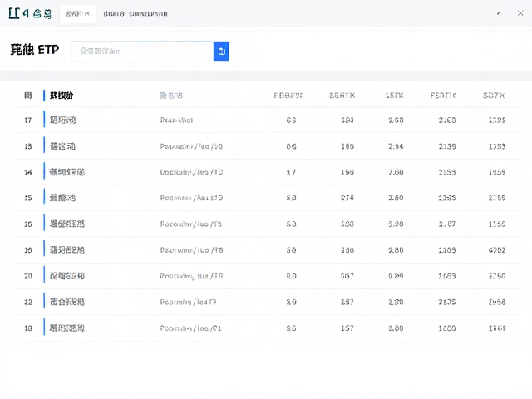This screenshot has width=532, height=399.
Task: Close the window with the X icon
Action: [520, 13]
